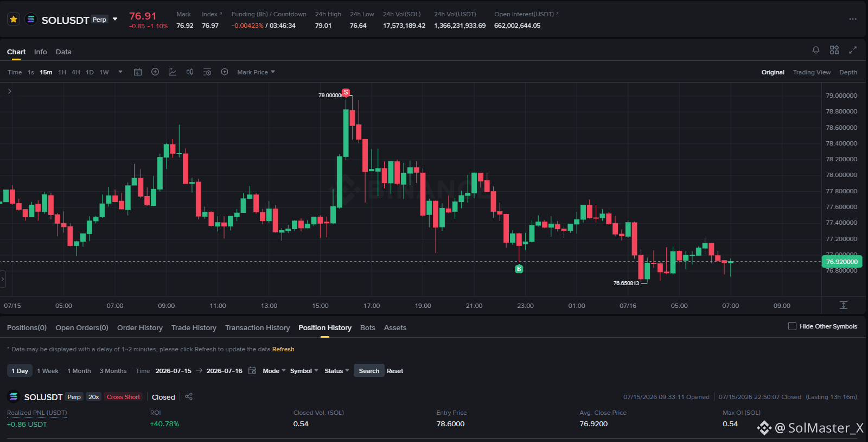The width and height of the screenshot is (868, 442).
Task: Click the Realized PNL (USDT) label
Action: (x=37, y=413)
